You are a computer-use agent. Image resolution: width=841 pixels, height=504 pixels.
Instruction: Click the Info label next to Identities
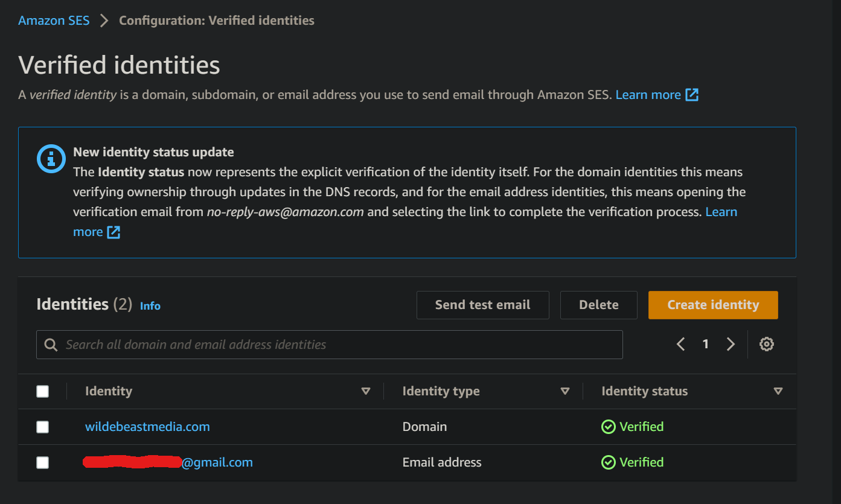150,306
